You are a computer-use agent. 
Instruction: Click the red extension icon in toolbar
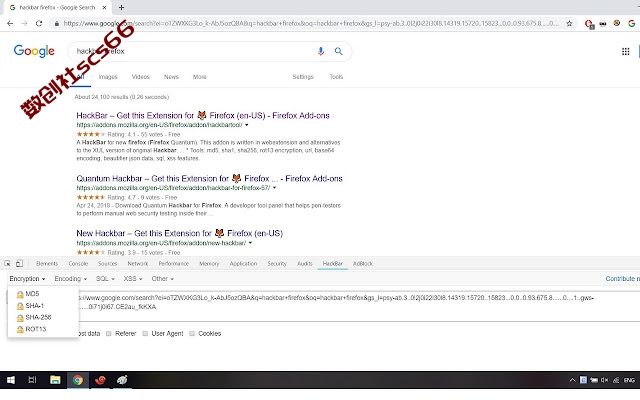click(589, 24)
